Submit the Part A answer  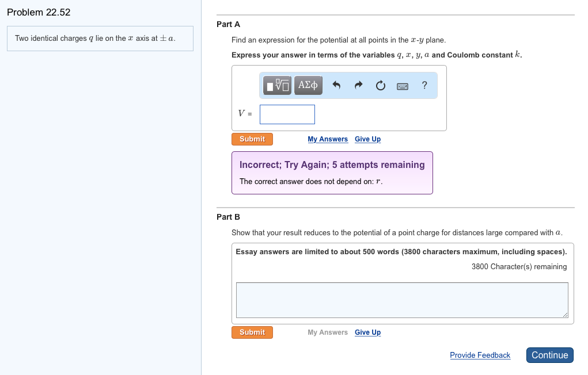pos(252,139)
